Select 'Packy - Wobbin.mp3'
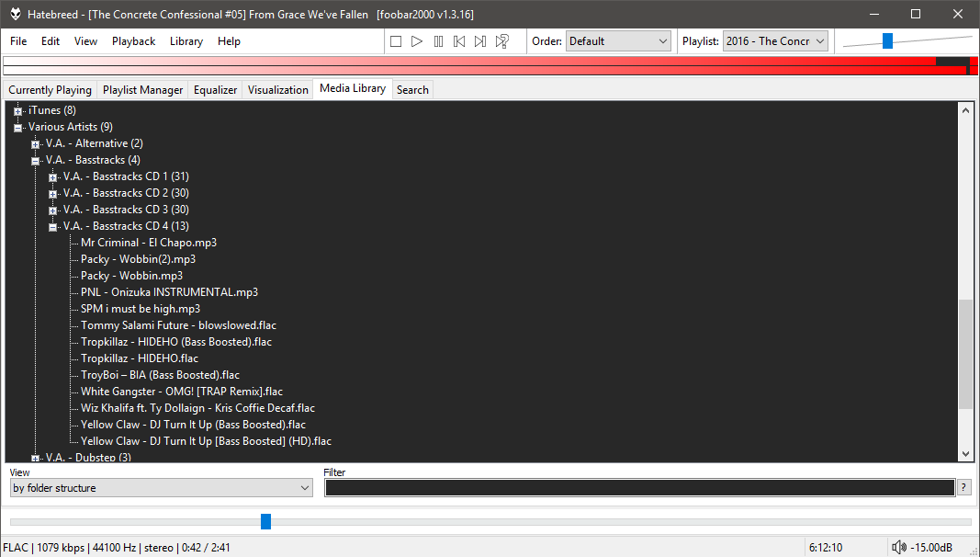 pyautogui.click(x=132, y=276)
